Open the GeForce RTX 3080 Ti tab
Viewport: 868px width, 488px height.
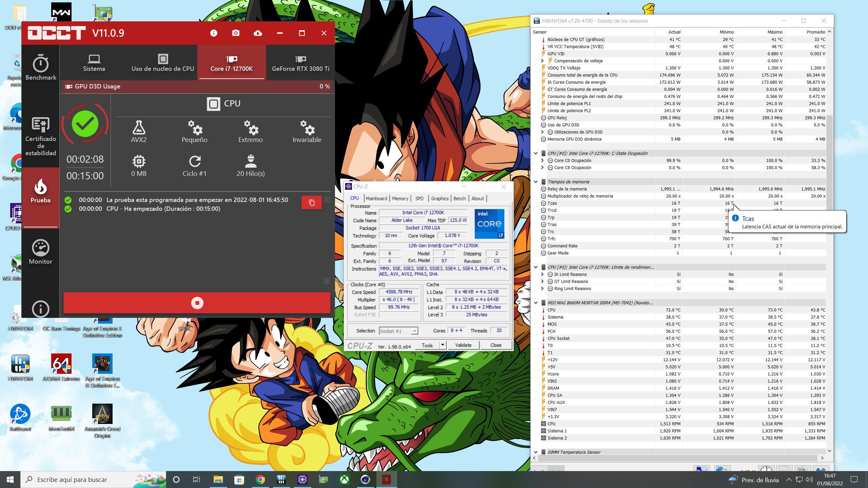[300, 63]
